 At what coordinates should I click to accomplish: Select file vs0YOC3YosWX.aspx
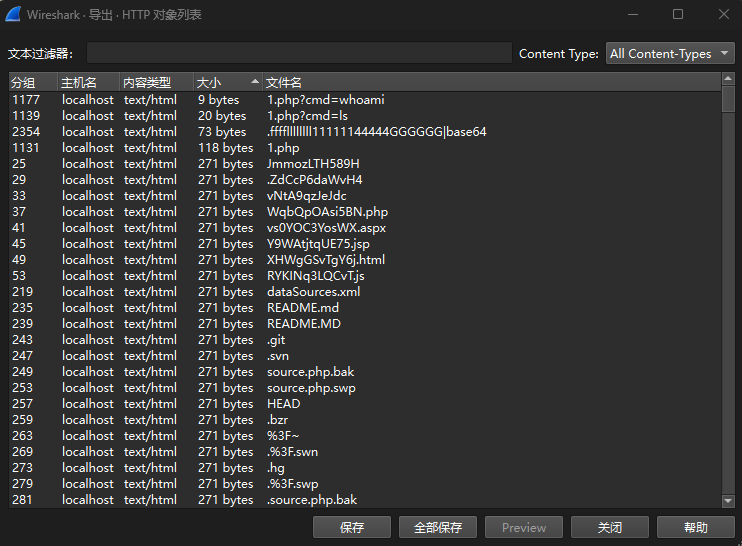pos(365,228)
